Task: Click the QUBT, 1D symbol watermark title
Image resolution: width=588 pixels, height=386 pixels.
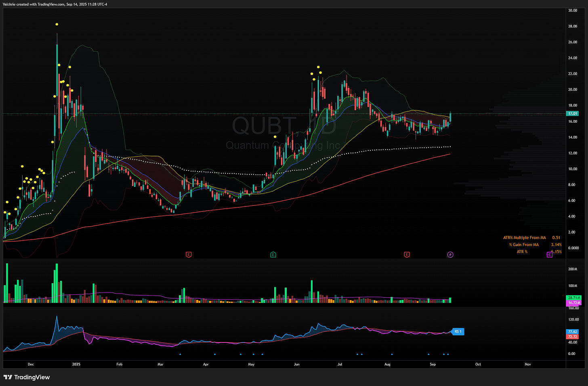Action: pyautogui.click(x=284, y=125)
